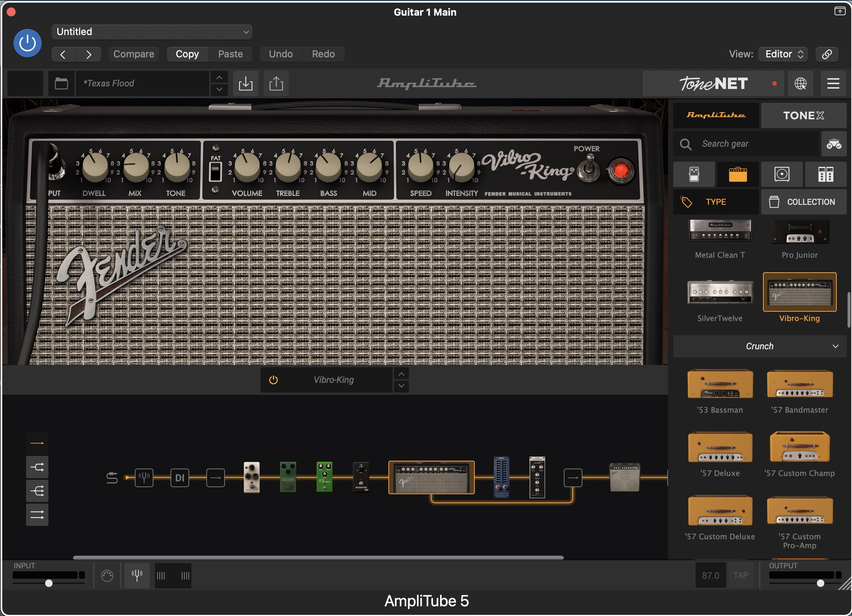The height and width of the screenshot is (616, 852).
Task: Adjust the INPUT level slider
Action: 48,583
